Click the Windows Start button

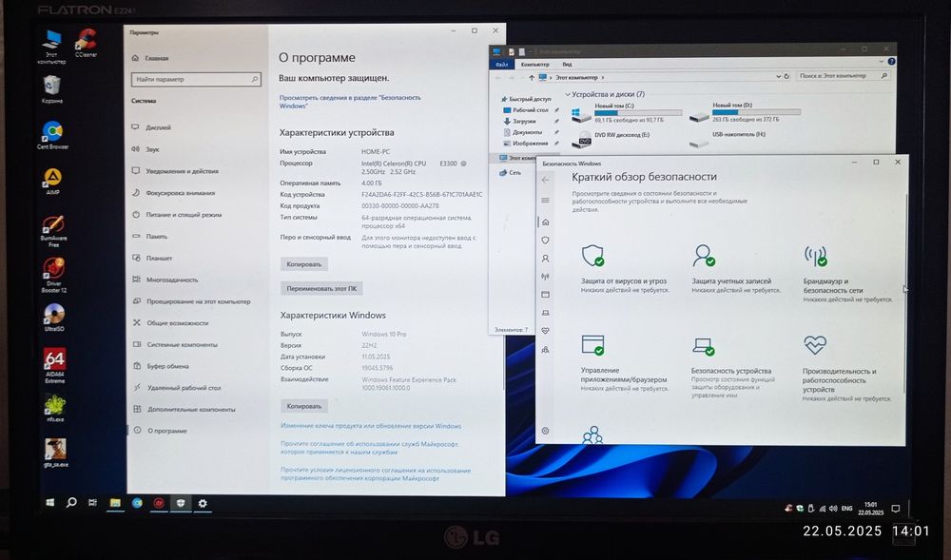click(50, 502)
